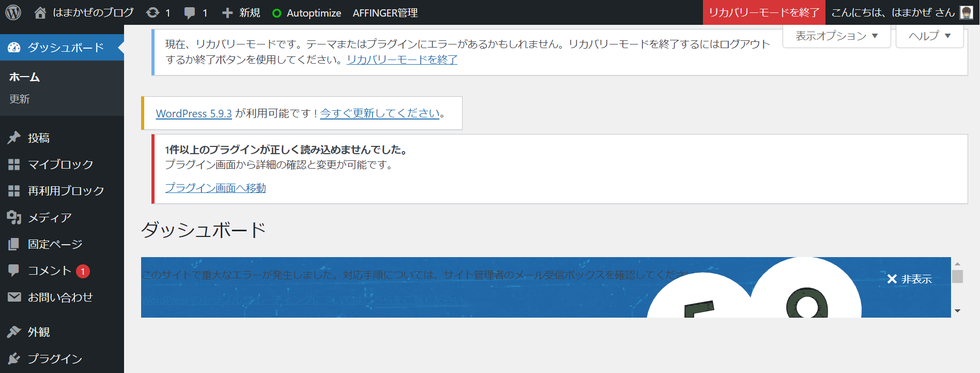Viewport: 980px width, 373px height.
Task: Click the 固定ページ pages icon
Action: point(14,244)
